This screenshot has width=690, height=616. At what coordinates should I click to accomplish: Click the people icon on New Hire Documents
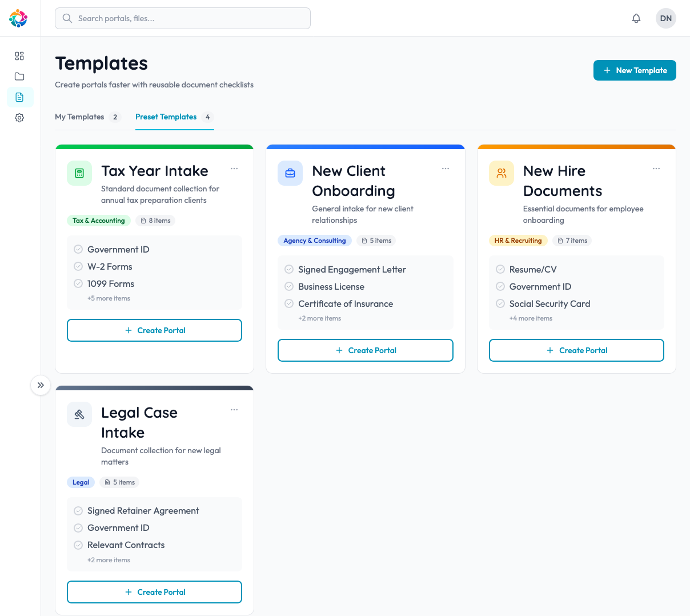[501, 173]
